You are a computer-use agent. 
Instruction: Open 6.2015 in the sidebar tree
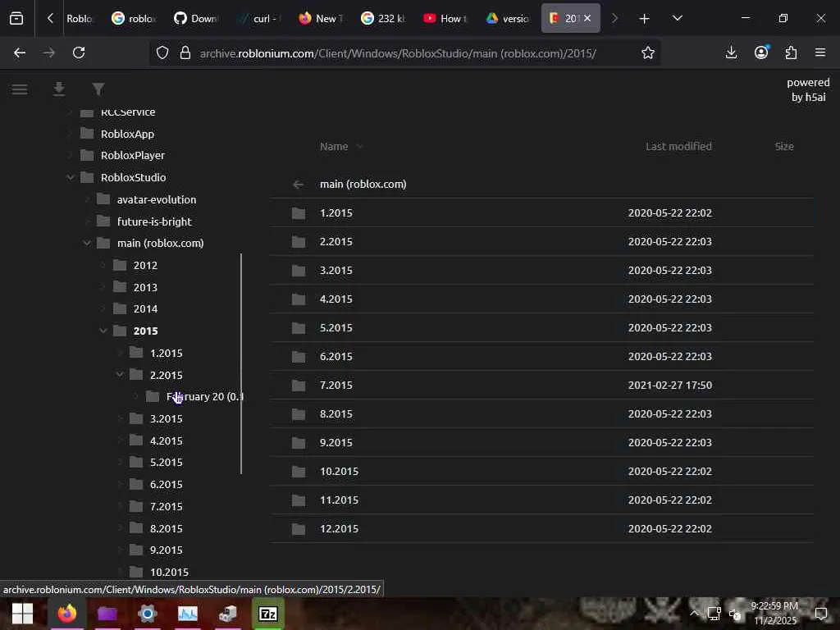coord(166,484)
